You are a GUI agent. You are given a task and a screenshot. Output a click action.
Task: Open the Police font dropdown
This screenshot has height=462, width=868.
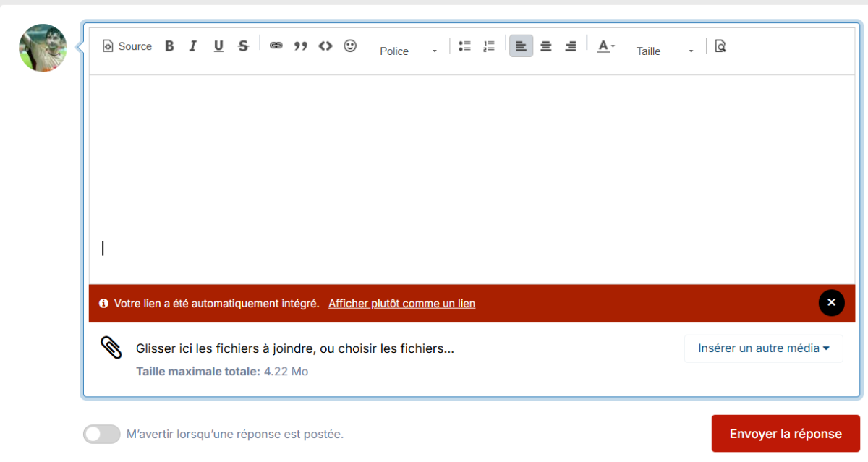pyautogui.click(x=409, y=51)
